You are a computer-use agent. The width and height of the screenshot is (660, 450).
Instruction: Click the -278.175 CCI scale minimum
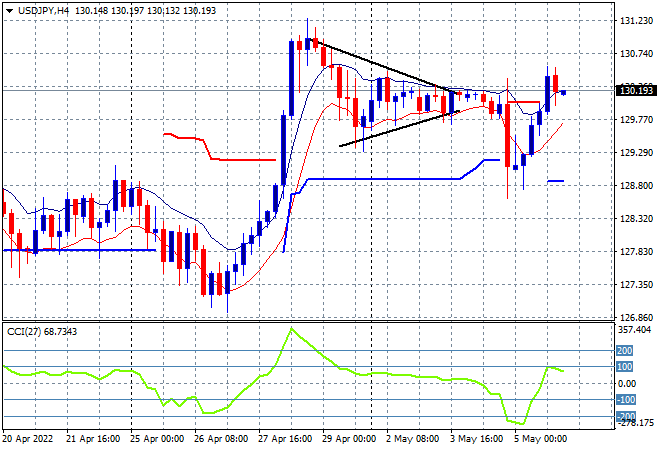(x=635, y=422)
